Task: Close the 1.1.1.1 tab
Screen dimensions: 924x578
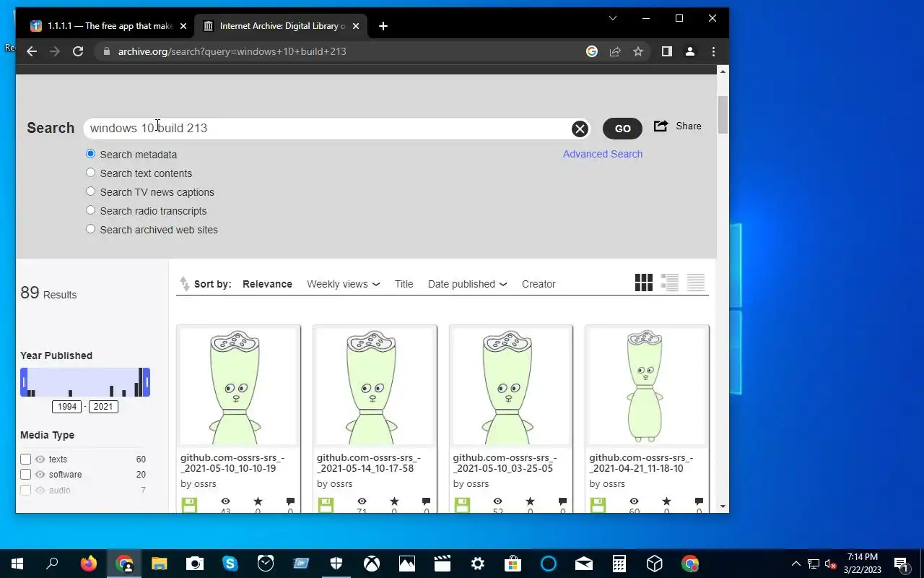Action: pyautogui.click(x=183, y=26)
